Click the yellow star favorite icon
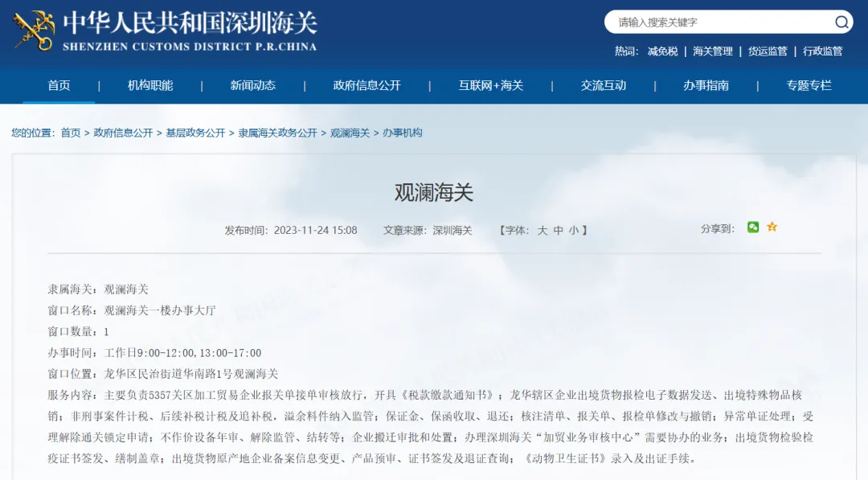The height and width of the screenshot is (480, 868). (772, 227)
